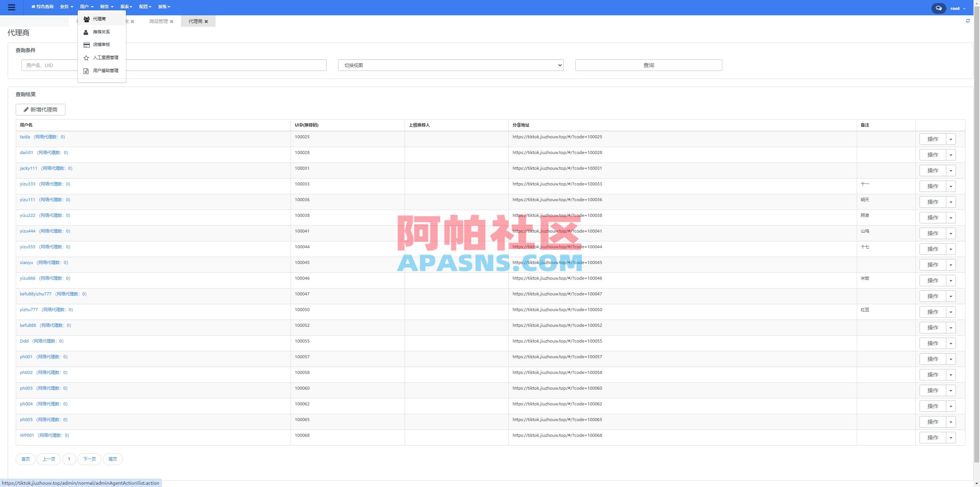Open the yizu333 user link
980x487 pixels.
[27, 184]
